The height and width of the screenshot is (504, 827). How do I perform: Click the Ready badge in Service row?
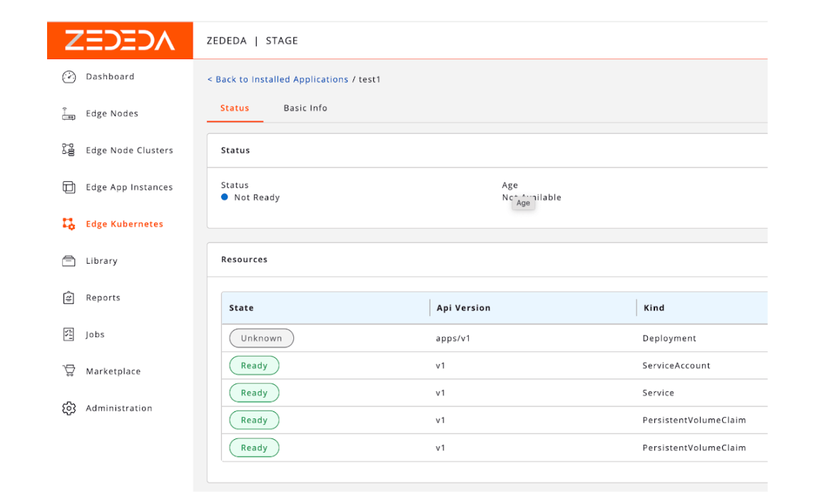click(254, 393)
